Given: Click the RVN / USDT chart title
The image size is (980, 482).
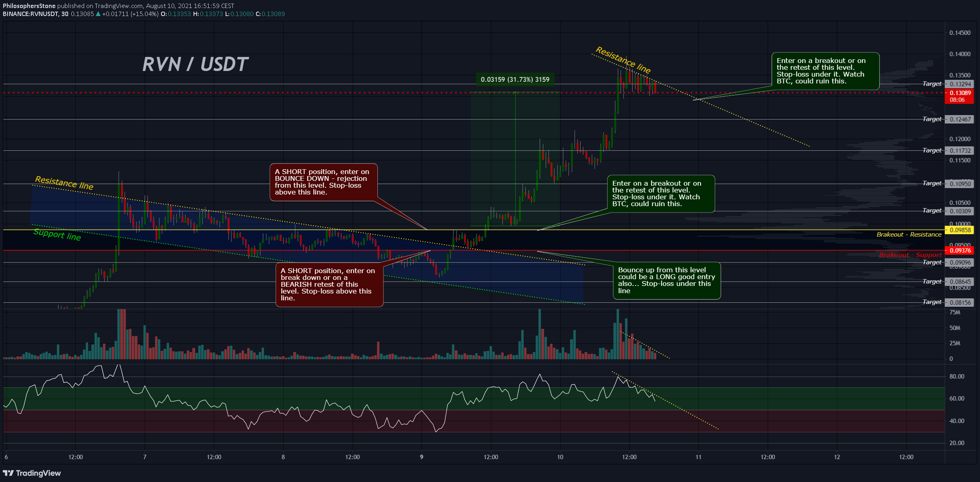Looking at the screenshot, I should click(x=195, y=65).
